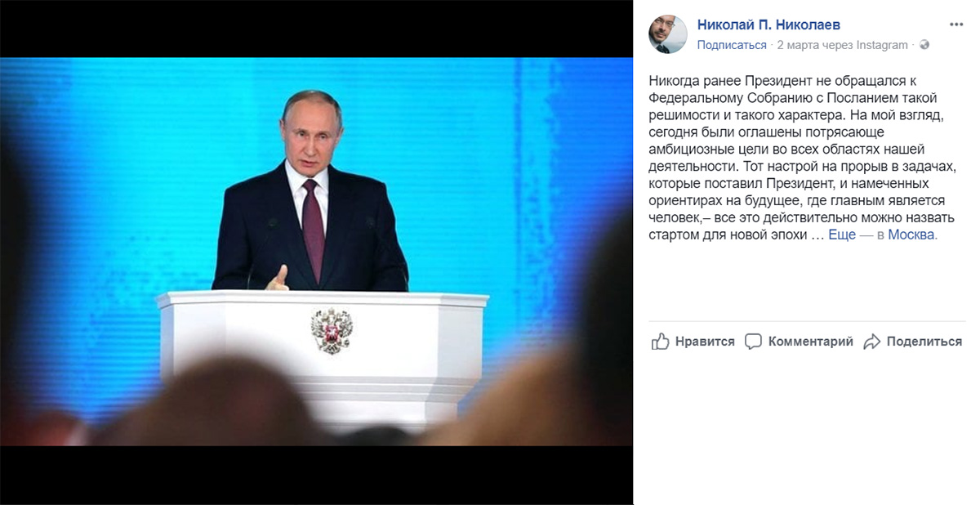980x505 pixels.
Task: Click the thumbs-up Like icon
Action: click(660, 342)
